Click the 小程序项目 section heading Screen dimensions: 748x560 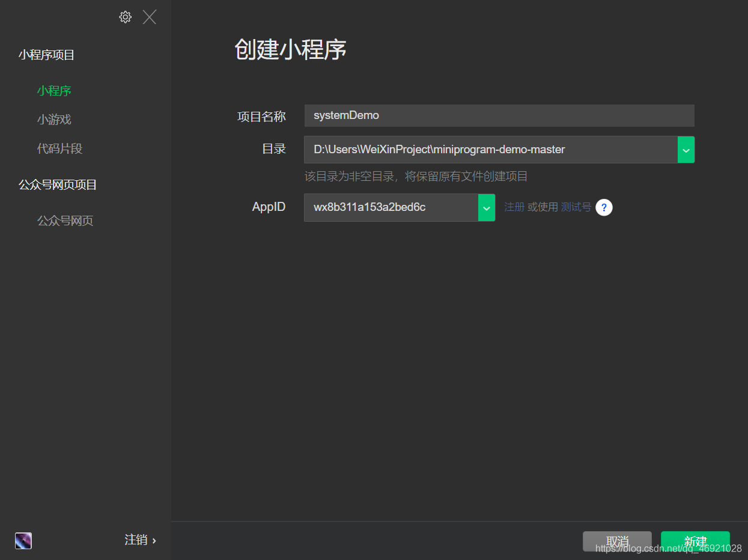[x=46, y=55]
